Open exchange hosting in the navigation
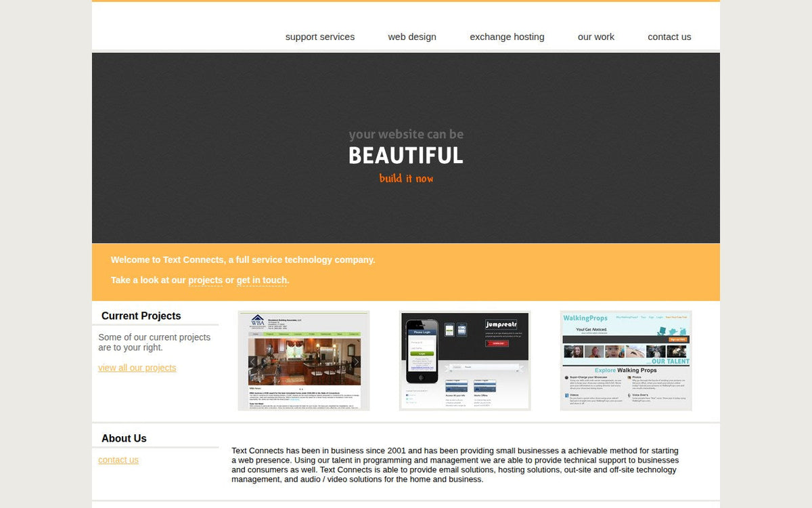 click(x=507, y=37)
